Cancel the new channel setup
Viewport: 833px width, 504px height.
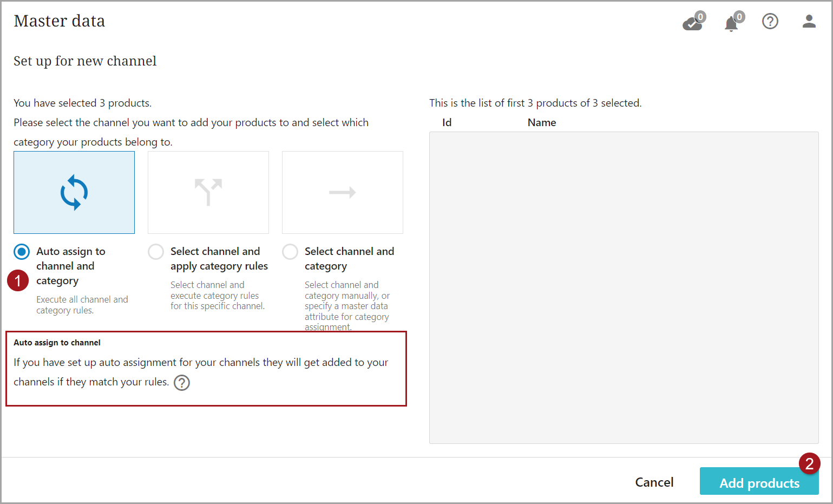[x=654, y=482]
